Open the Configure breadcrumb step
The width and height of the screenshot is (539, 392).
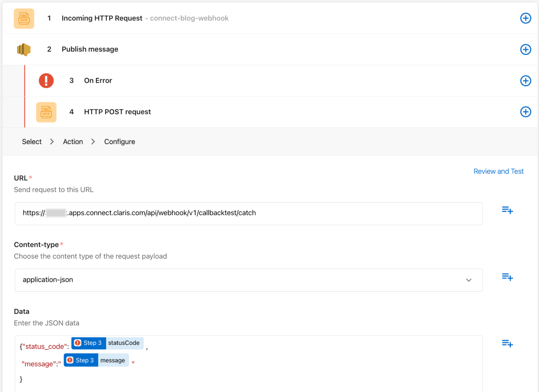[119, 142]
